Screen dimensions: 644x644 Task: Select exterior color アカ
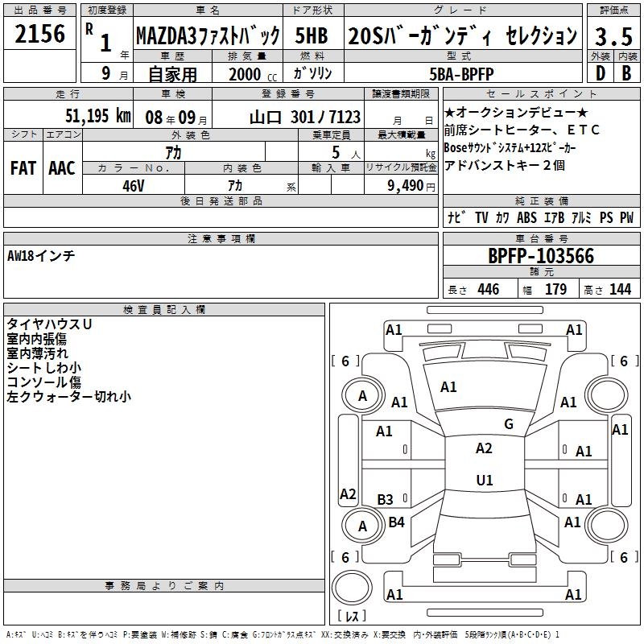point(173,153)
